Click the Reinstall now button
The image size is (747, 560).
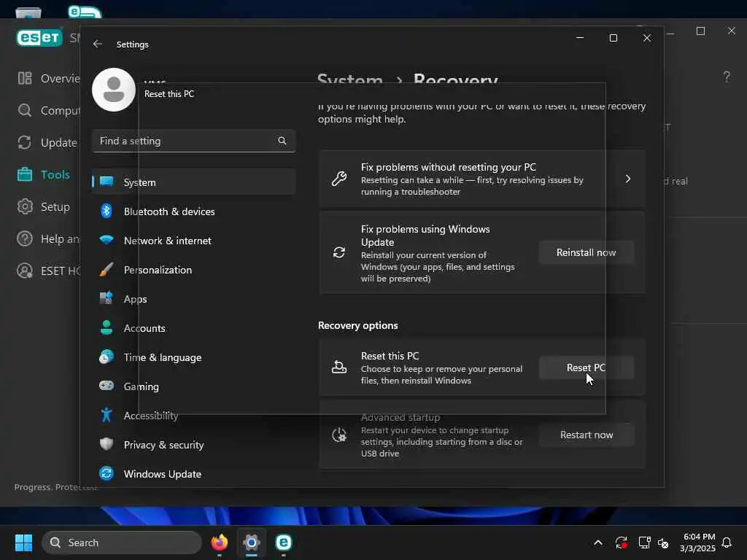[x=587, y=252]
